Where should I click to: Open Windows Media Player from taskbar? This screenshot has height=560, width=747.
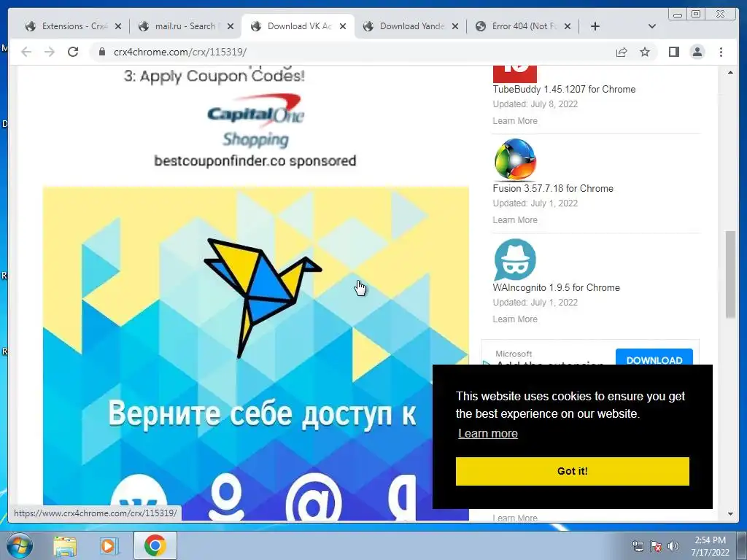click(108, 546)
